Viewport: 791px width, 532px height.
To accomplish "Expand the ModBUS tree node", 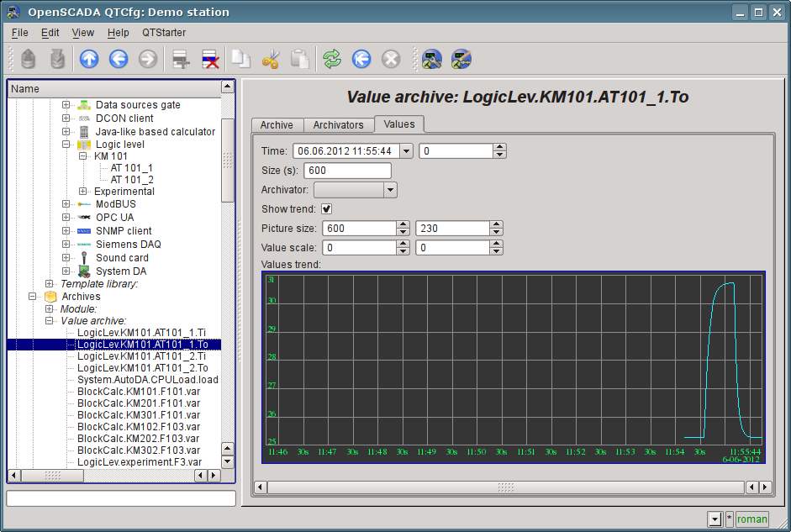I will 66,204.
